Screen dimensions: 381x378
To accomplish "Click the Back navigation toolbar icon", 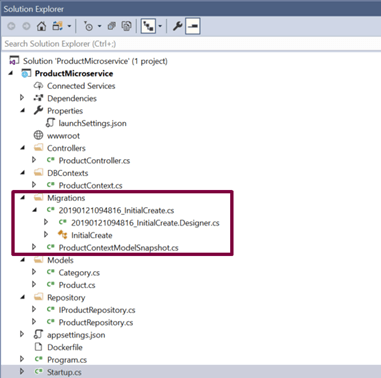I will 11,26.
